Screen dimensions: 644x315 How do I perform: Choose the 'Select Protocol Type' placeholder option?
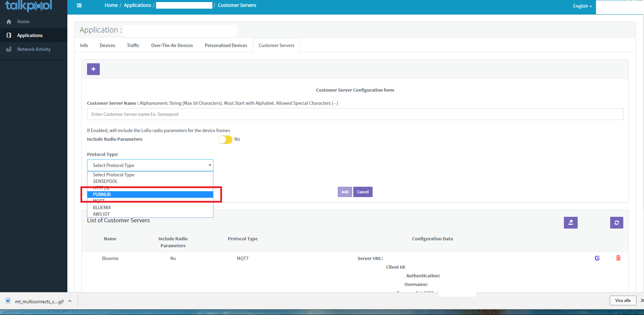(x=150, y=175)
